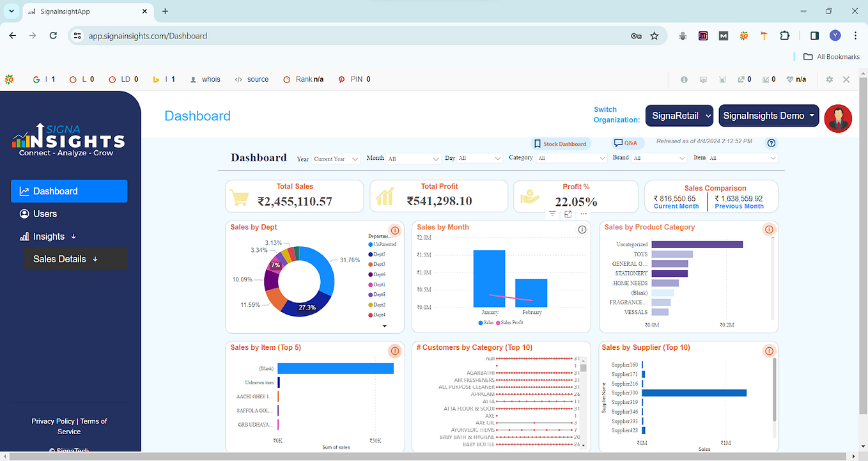
Task: Click the user profile avatar
Action: point(838,118)
